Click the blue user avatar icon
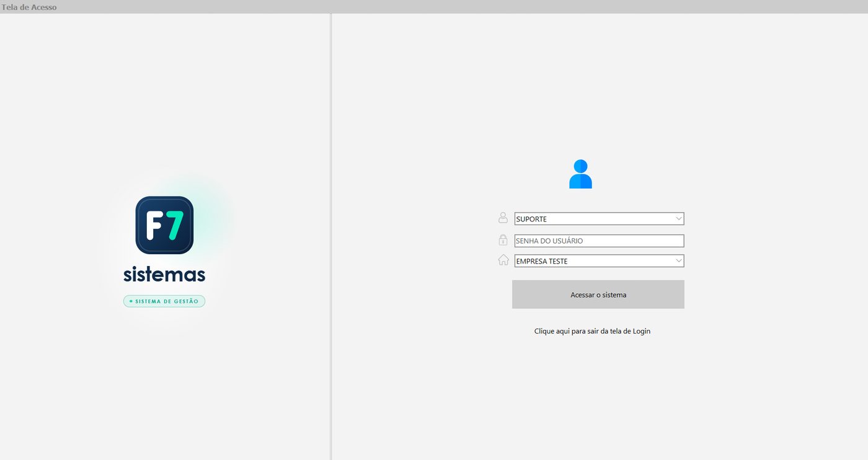 pyautogui.click(x=580, y=174)
